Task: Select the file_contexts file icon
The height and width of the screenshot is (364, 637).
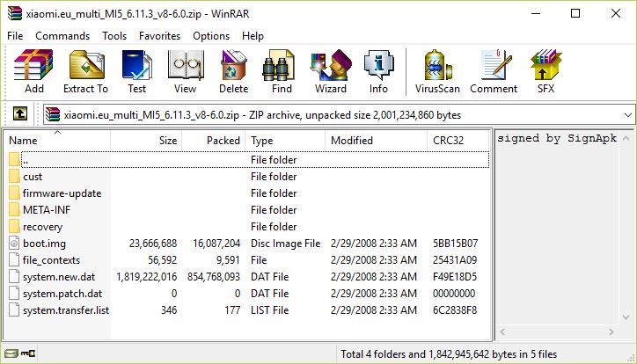Action: point(14,259)
